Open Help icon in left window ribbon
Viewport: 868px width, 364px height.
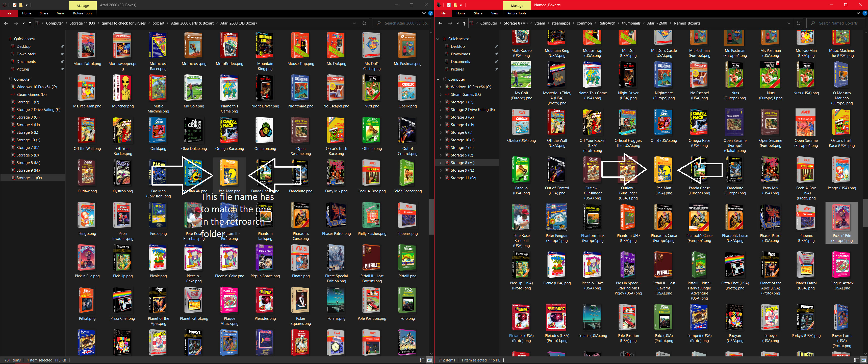tap(430, 13)
